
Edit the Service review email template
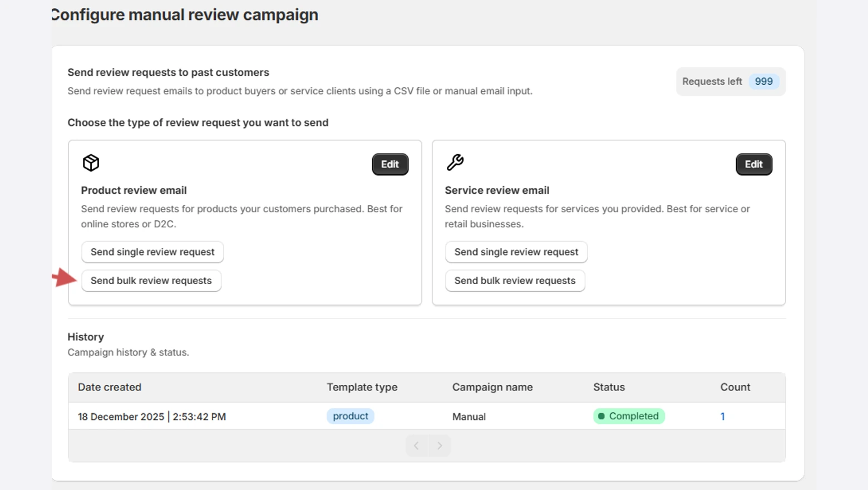754,164
